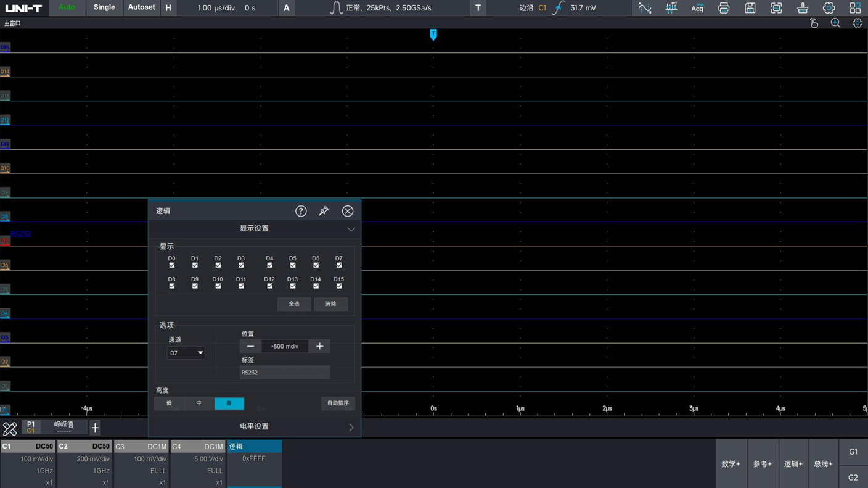The width and height of the screenshot is (868, 488).
Task: Open the Acq acquisition settings icon
Action: point(697,8)
